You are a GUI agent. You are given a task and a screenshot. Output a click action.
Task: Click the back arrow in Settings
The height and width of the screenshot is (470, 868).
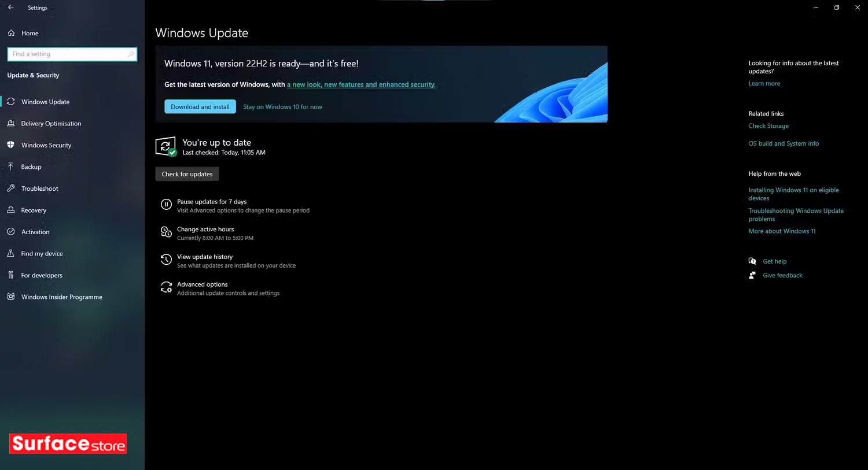pos(10,8)
